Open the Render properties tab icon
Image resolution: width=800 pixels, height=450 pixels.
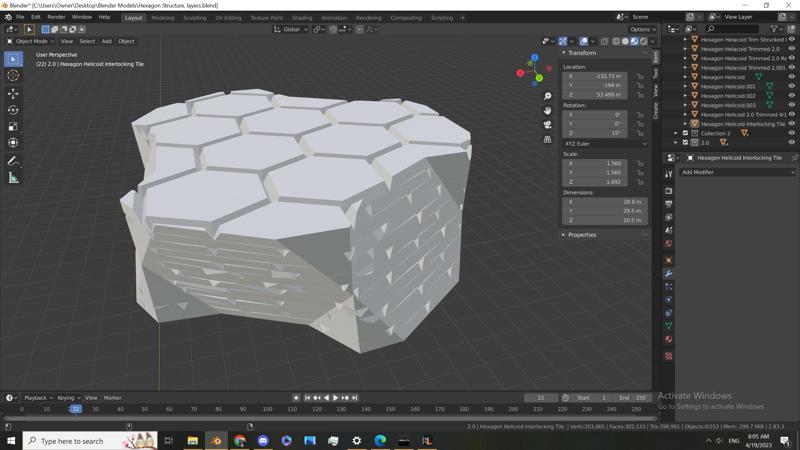668,191
